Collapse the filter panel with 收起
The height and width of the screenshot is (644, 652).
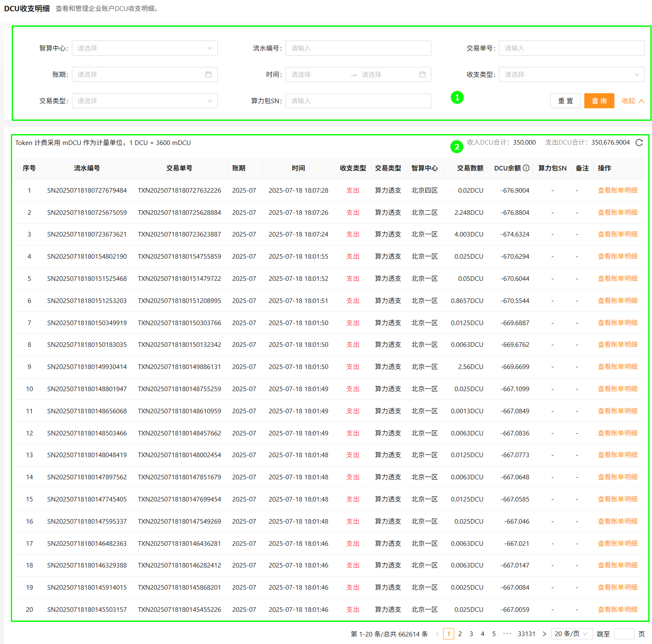tap(633, 101)
